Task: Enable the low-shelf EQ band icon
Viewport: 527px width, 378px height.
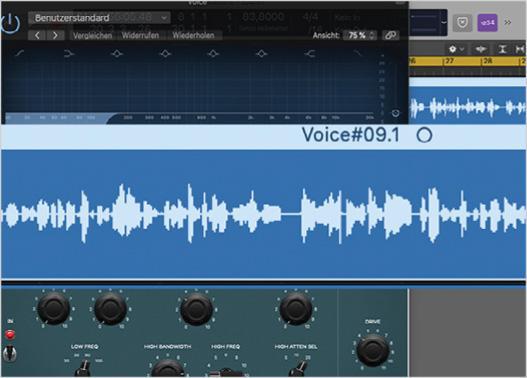Action: click(69, 53)
